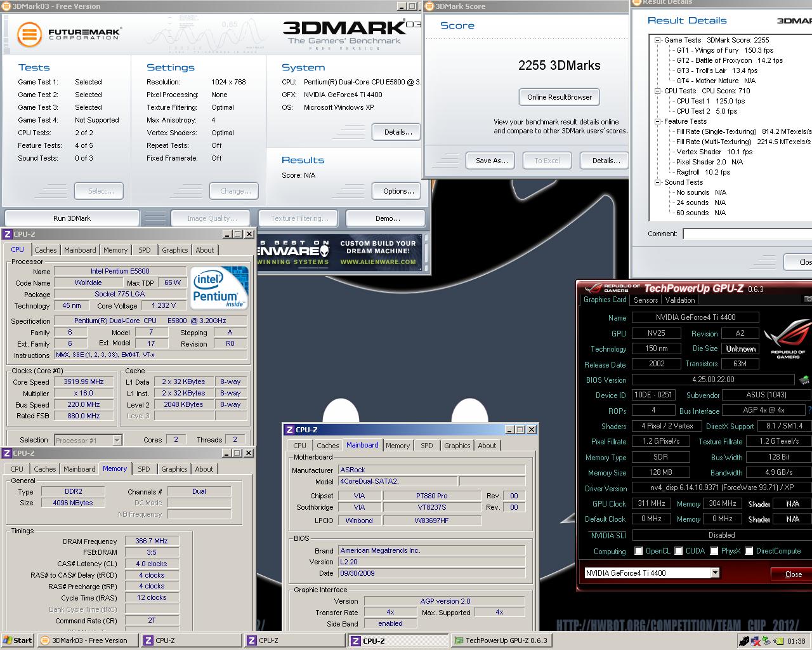Click the Save As... button in 3DMark Score
This screenshot has height=650, width=812.
[492, 161]
